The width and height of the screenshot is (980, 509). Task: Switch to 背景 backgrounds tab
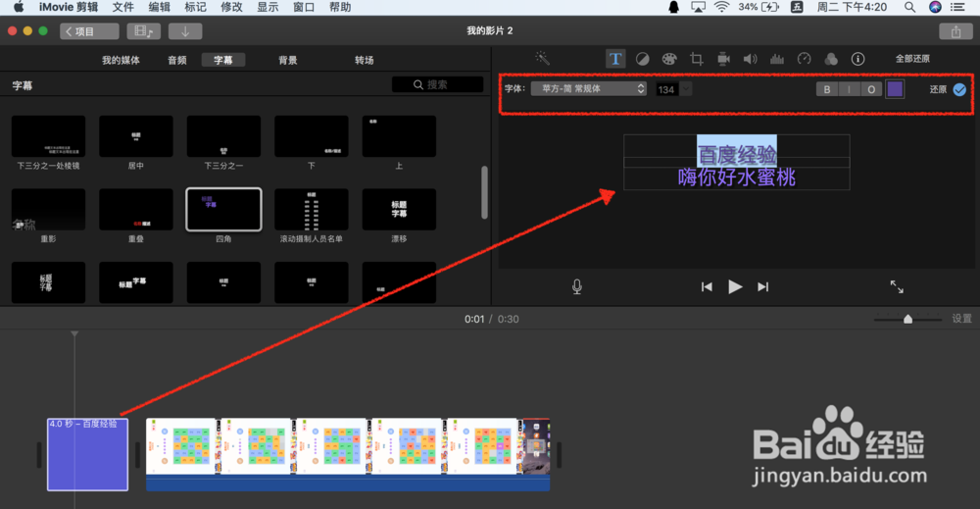point(288,60)
